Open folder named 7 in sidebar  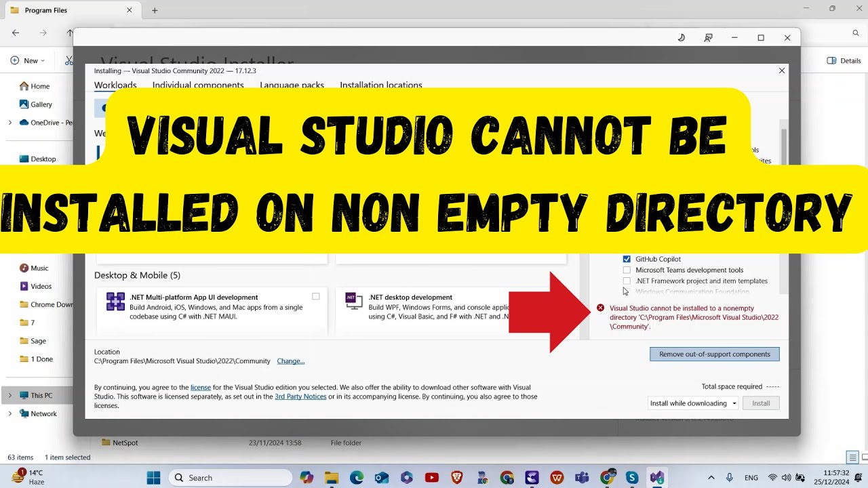(x=27, y=323)
